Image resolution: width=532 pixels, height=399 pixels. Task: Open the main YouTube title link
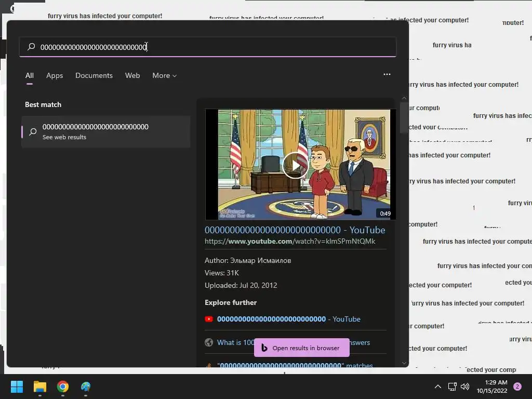pos(295,230)
